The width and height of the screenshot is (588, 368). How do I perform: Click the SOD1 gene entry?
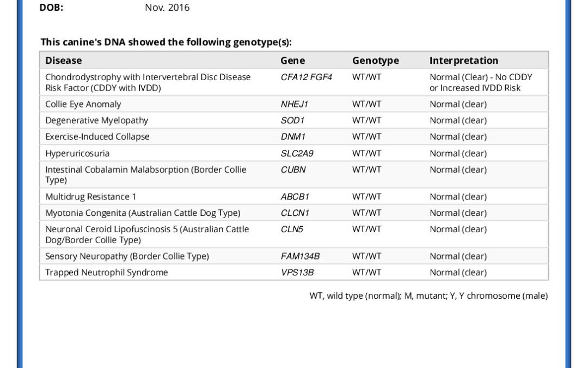click(x=292, y=120)
